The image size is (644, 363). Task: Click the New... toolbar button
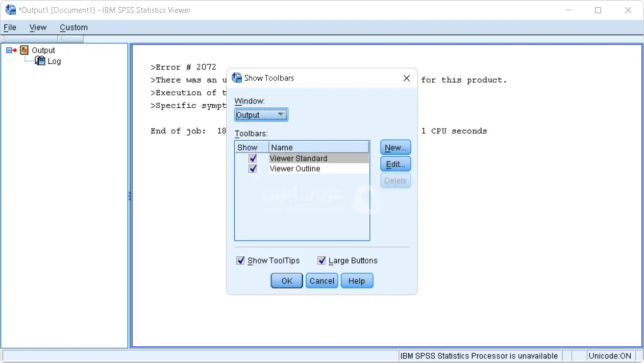click(395, 148)
